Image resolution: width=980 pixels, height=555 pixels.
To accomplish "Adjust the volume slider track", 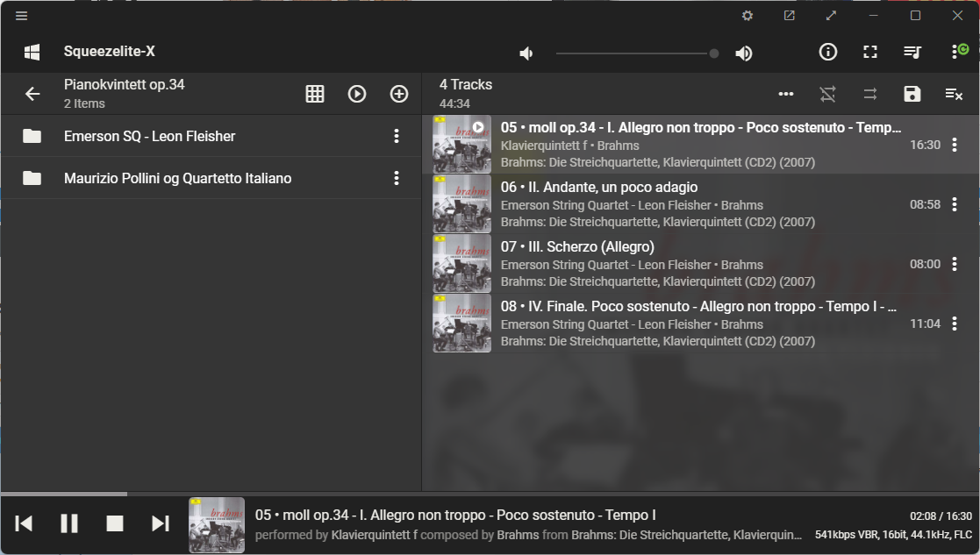I will point(637,53).
